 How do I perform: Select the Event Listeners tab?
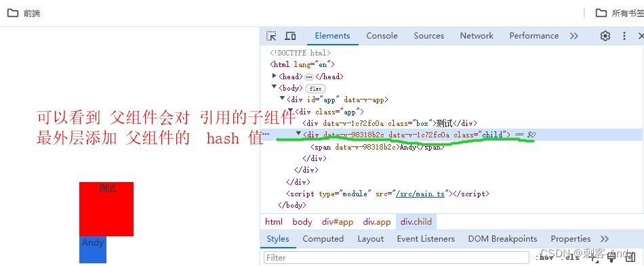[426, 238]
